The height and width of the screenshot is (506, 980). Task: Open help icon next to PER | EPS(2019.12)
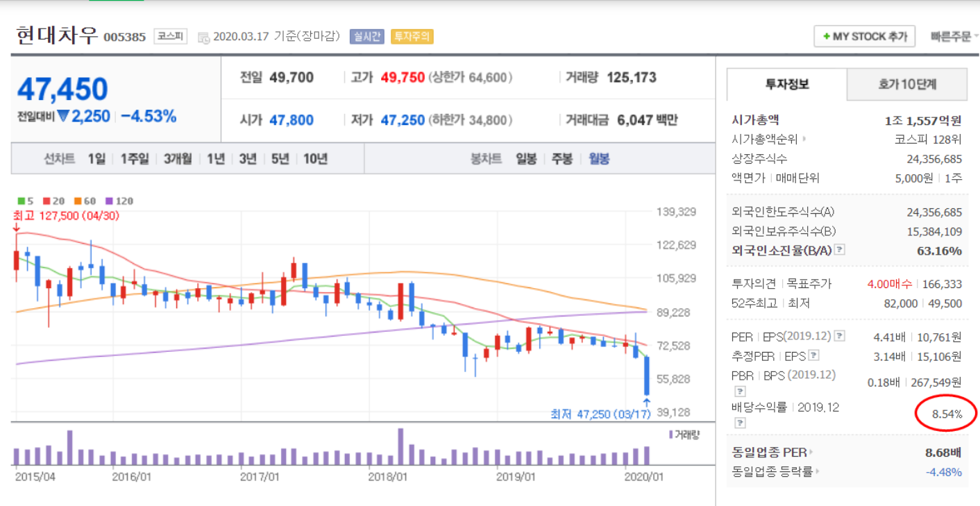(840, 337)
